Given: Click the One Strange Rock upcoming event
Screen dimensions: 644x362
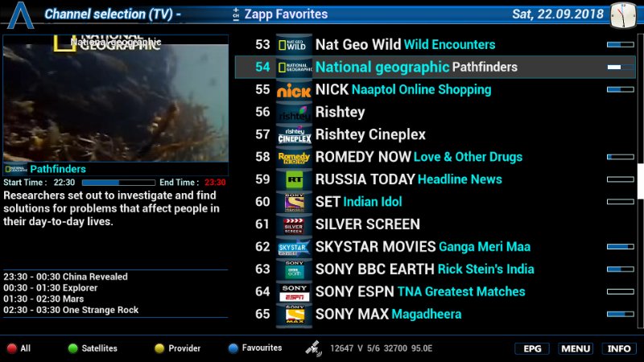Looking at the screenshot, I should pyautogui.click(x=71, y=311).
